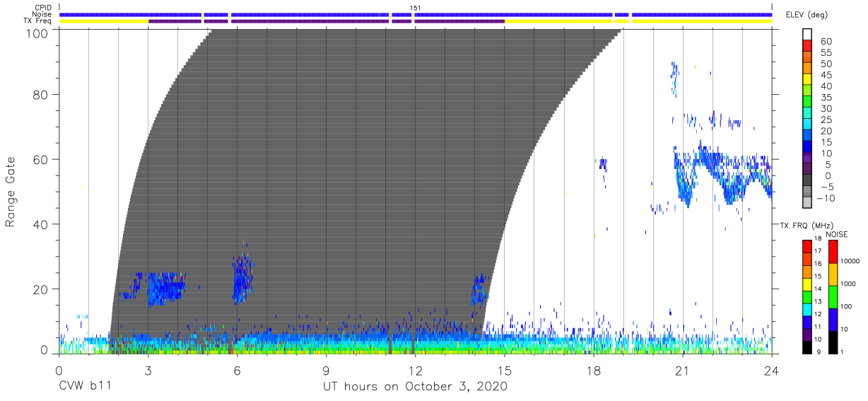
Task: Pick the yellow 1000–10000 segment of NOISE colorbar
Action: tap(834, 274)
